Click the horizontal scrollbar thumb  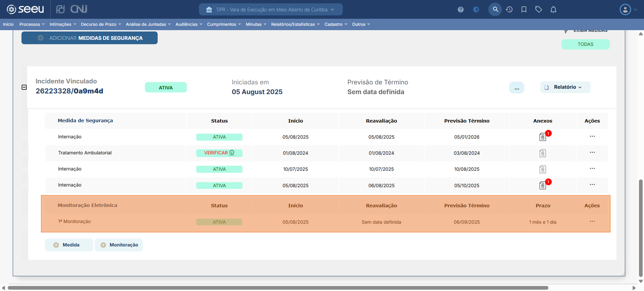278,288
